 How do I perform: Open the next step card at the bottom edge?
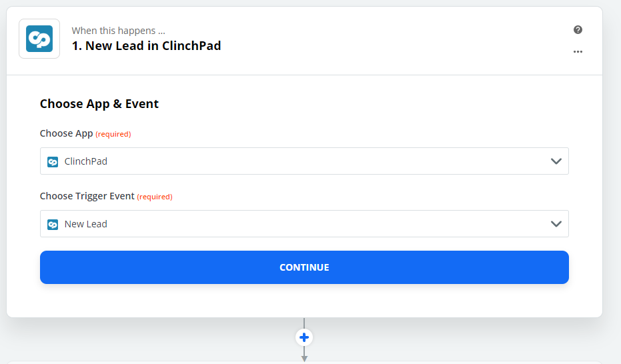pyautogui.click(x=304, y=362)
